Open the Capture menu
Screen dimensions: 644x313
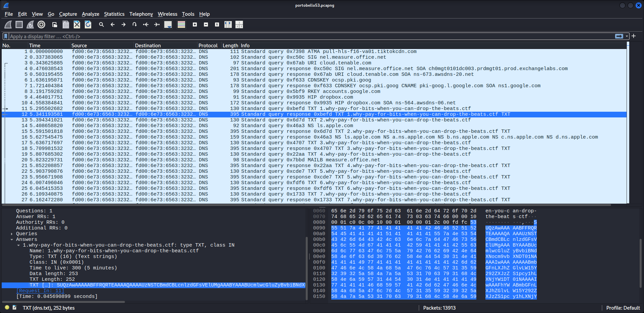coord(68,14)
